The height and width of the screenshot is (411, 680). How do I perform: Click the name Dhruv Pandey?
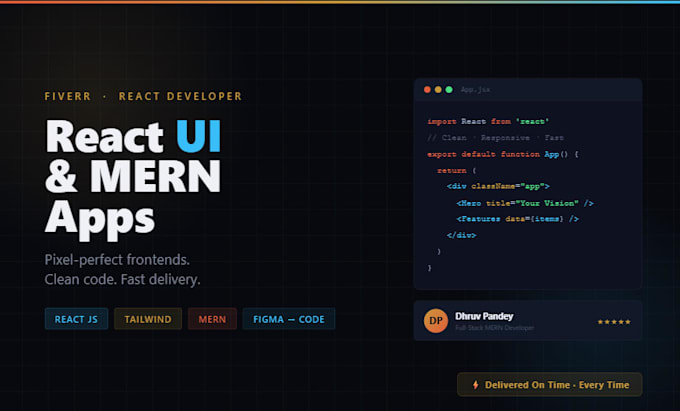point(484,316)
